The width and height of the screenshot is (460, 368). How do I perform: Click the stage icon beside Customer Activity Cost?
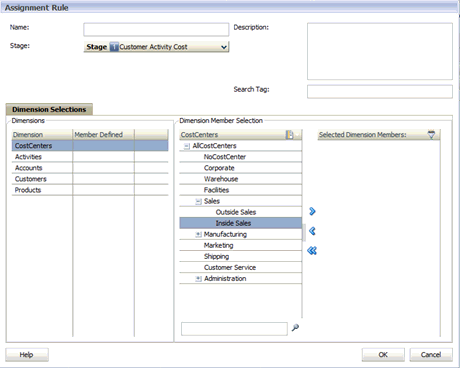(x=114, y=47)
